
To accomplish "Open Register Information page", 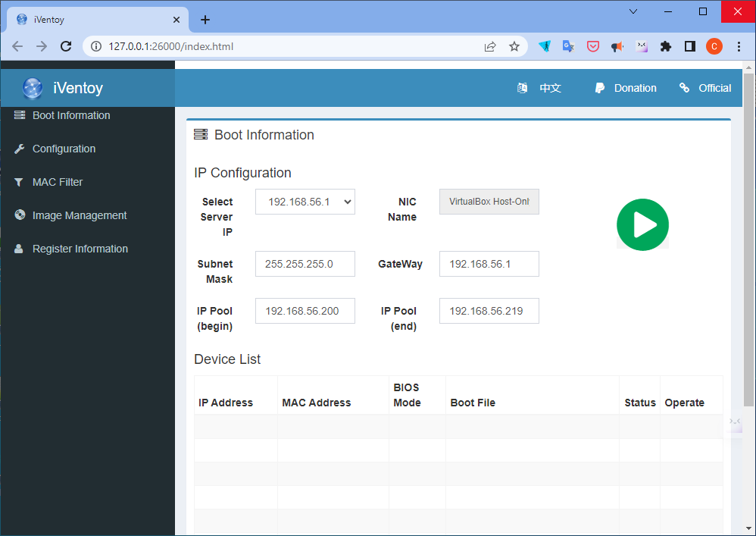I will tap(80, 249).
